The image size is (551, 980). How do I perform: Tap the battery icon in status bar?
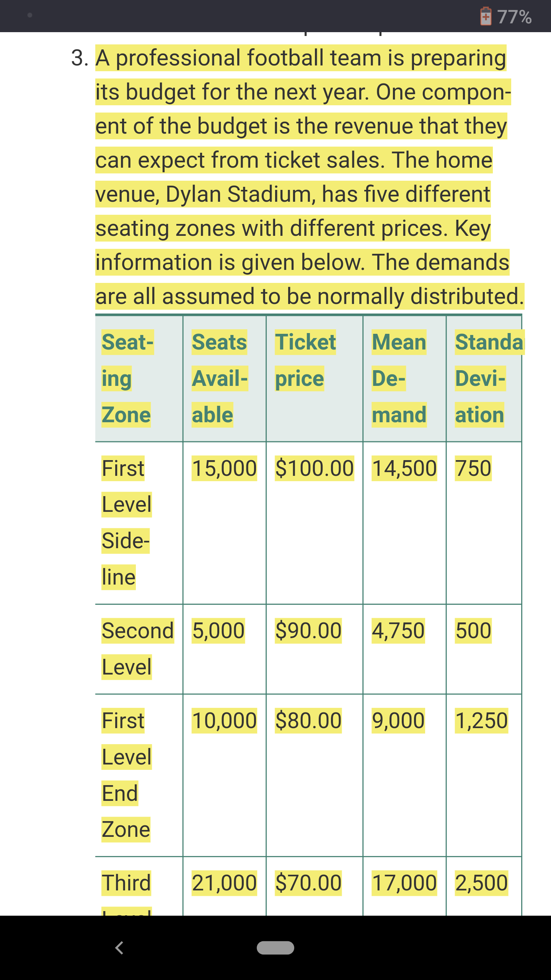[486, 16]
